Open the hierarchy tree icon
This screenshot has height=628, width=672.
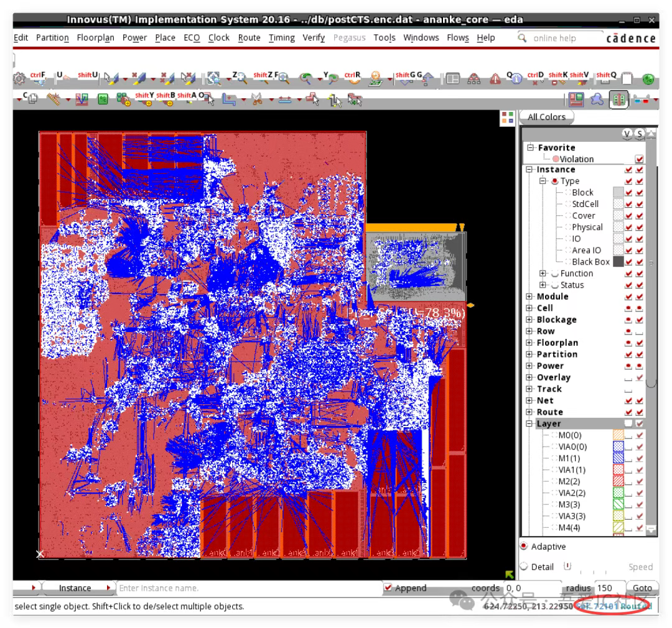tap(474, 79)
